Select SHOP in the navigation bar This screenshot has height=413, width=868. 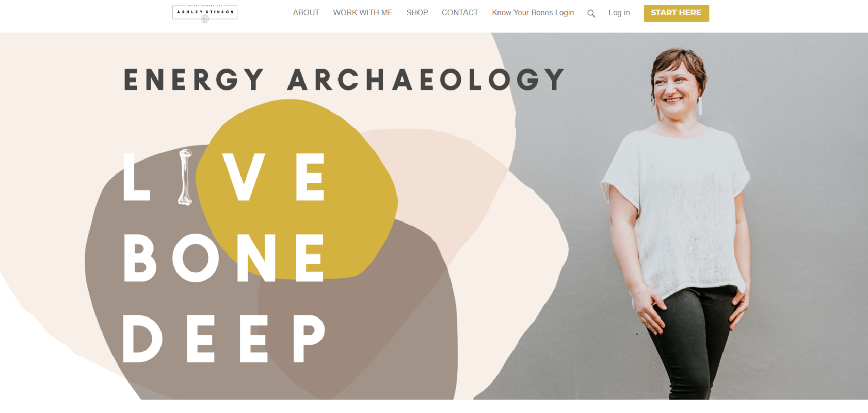pos(417,13)
